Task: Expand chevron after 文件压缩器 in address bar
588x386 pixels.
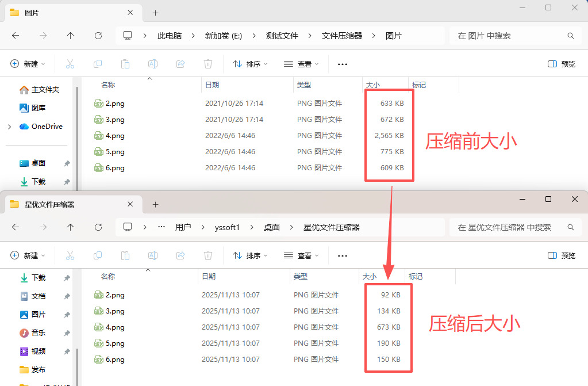Action: tap(374, 36)
